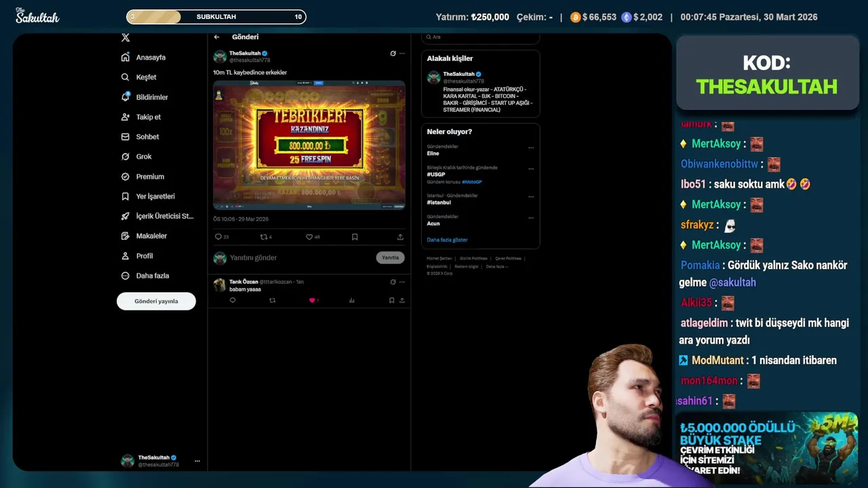
Task: Share the main post via share icon
Action: [x=400, y=237]
